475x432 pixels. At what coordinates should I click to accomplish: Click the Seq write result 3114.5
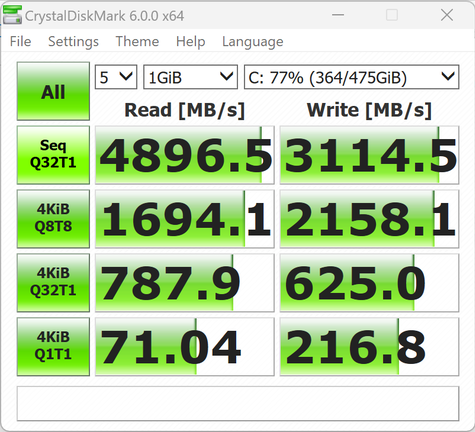coord(369,155)
